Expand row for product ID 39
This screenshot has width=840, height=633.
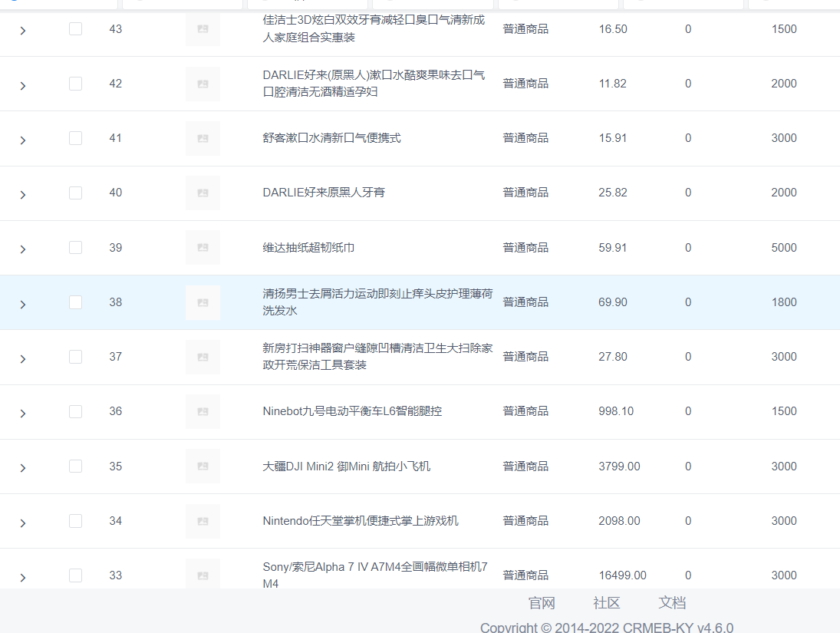22,249
